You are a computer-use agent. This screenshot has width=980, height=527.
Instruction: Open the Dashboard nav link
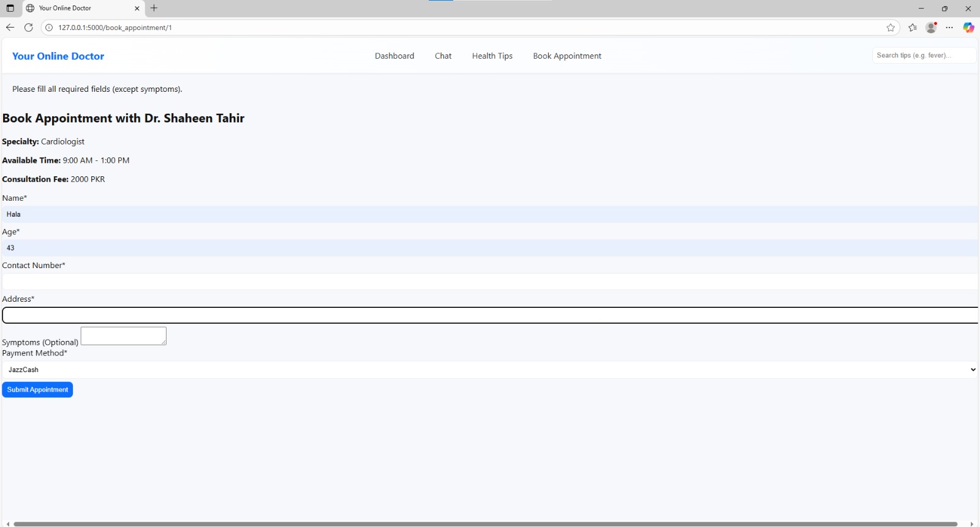click(x=394, y=56)
